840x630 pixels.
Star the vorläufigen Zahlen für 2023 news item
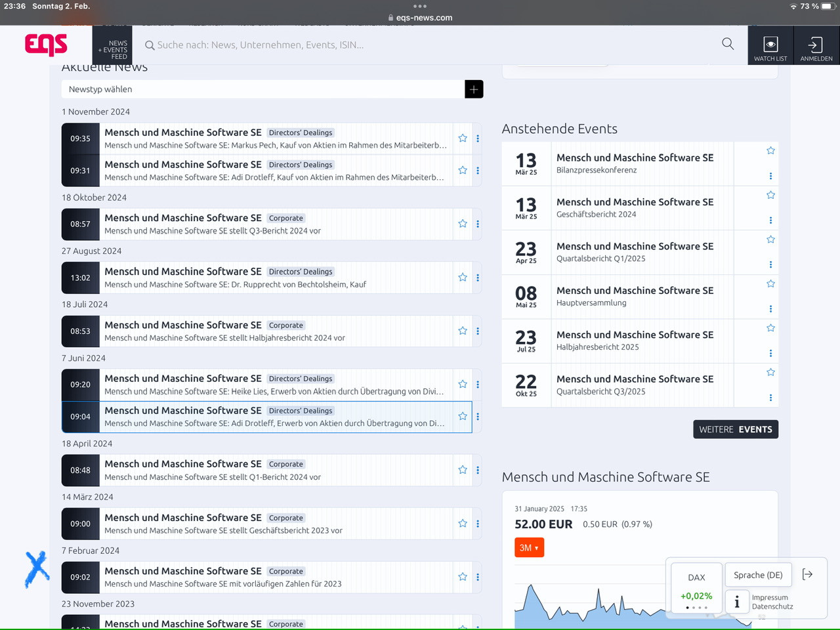point(463,577)
